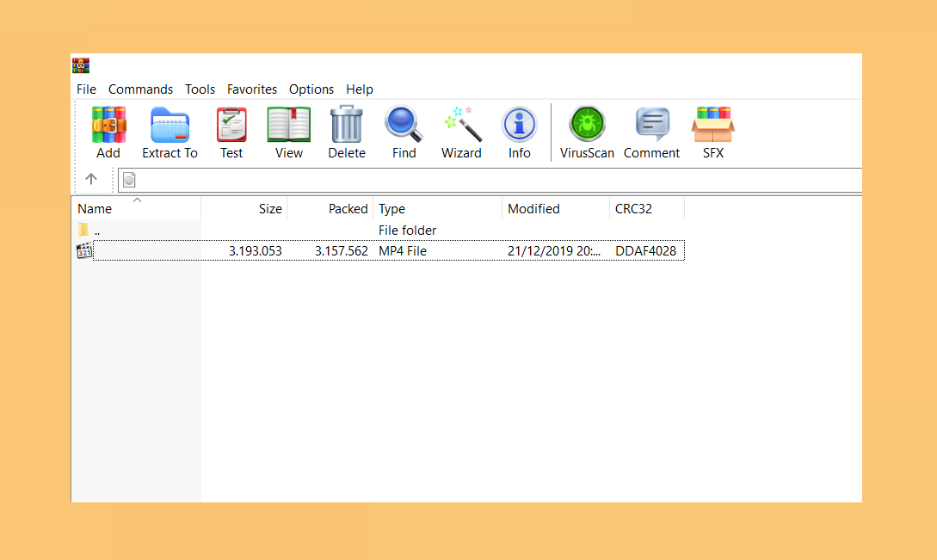Open the Commands menu
Image resolution: width=937 pixels, height=560 pixels.
point(140,89)
